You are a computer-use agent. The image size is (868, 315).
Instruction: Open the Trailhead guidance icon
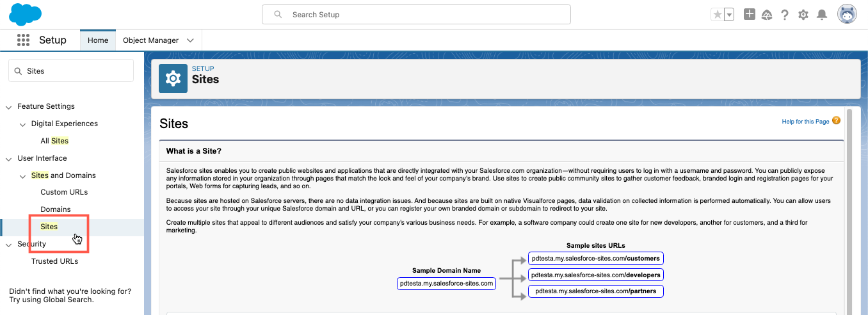click(767, 15)
